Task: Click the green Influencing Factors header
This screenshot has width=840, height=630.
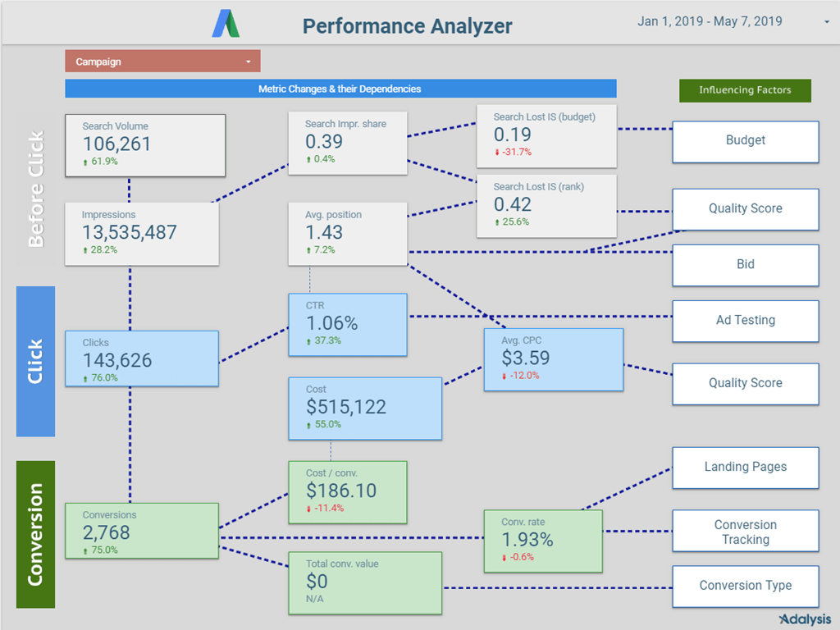Action: pos(745,90)
